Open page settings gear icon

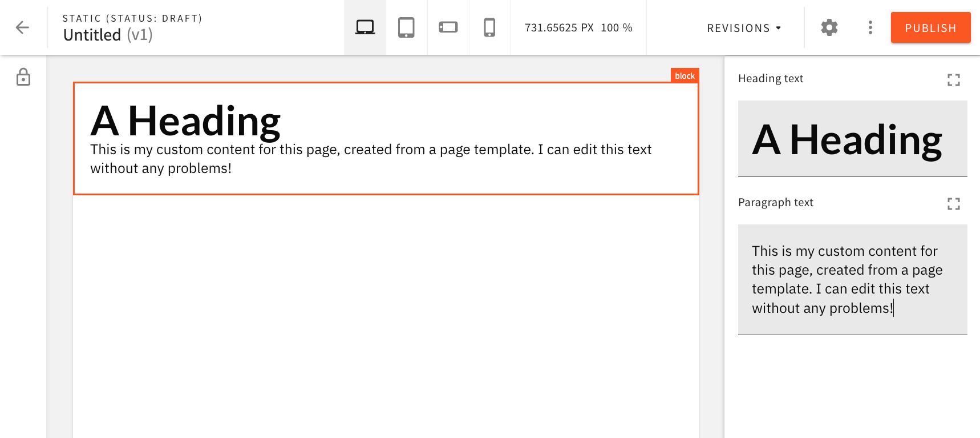(829, 27)
